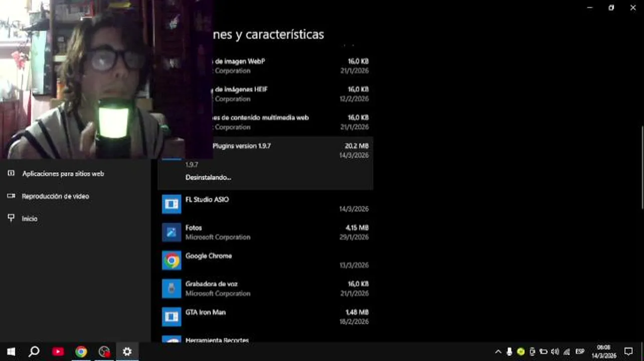Open Inicio settings page

pyautogui.click(x=30, y=219)
